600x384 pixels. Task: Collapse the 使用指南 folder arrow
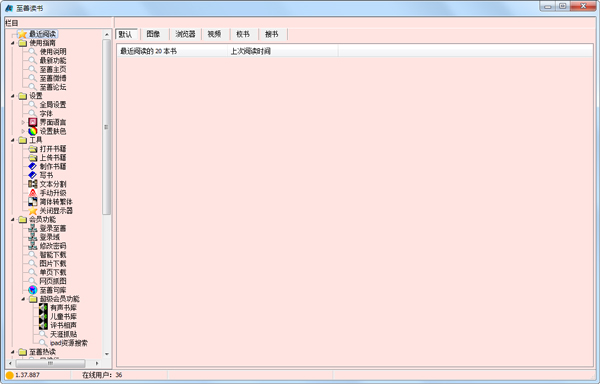[x=13, y=43]
